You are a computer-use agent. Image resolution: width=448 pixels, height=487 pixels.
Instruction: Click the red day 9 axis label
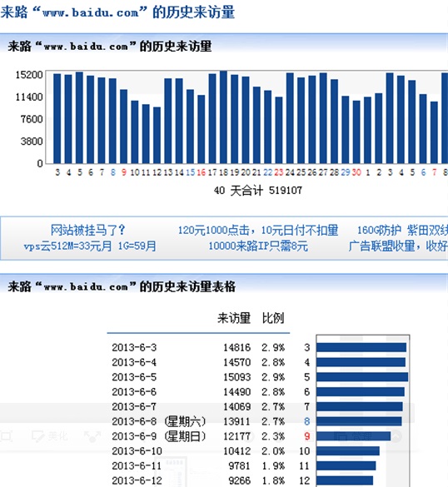pos(124,172)
